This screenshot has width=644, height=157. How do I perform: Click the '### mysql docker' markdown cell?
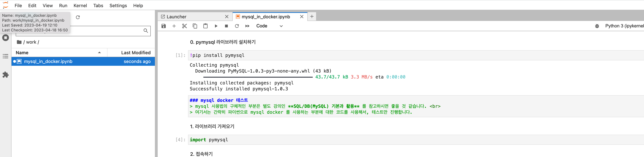click(x=416, y=106)
